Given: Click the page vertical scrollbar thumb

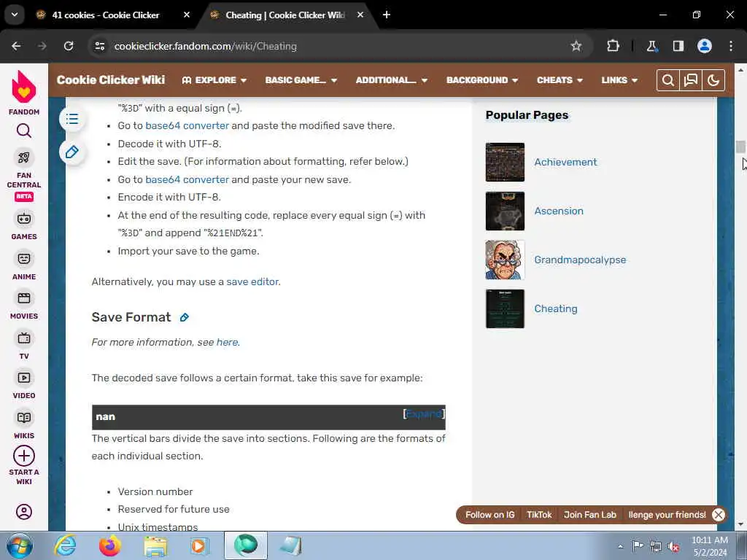Looking at the screenshot, I should point(740,147).
